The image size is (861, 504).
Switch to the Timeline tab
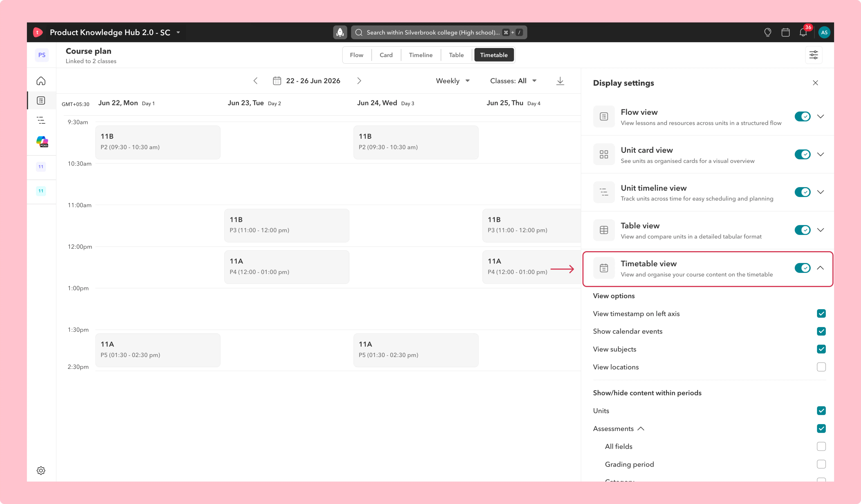pyautogui.click(x=421, y=55)
